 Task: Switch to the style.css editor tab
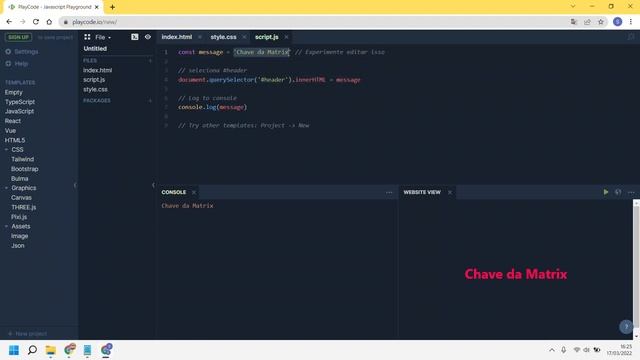(223, 37)
